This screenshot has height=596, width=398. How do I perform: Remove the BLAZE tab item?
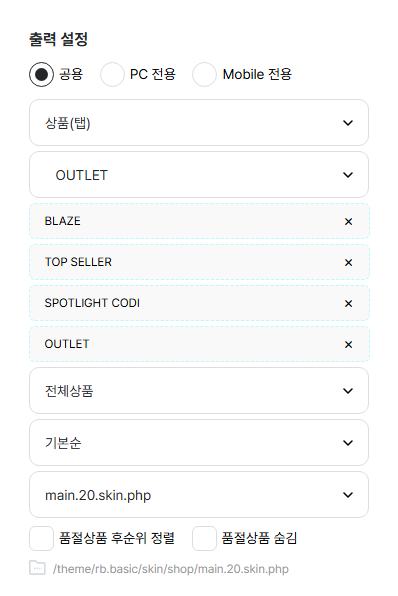coord(348,222)
